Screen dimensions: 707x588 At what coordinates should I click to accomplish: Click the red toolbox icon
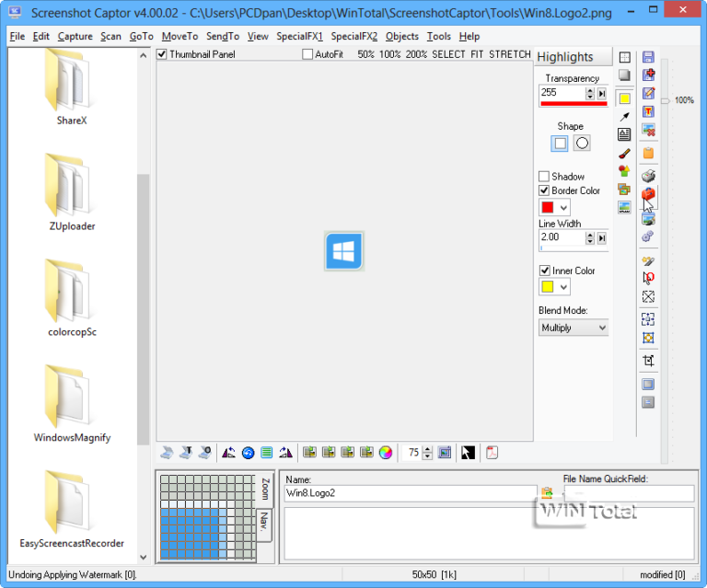click(x=648, y=194)
